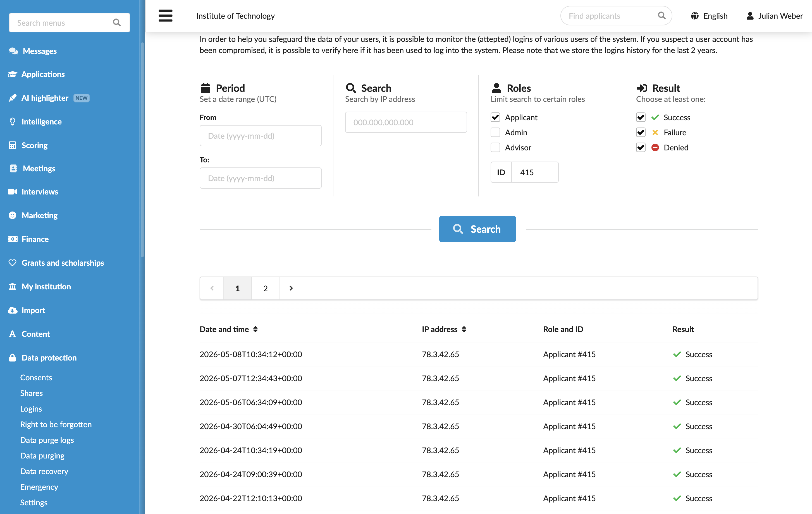Viewport: 812px width, 514px height.
Task: Click the Applications graduation cap icon
Action: tap(13, 74)
